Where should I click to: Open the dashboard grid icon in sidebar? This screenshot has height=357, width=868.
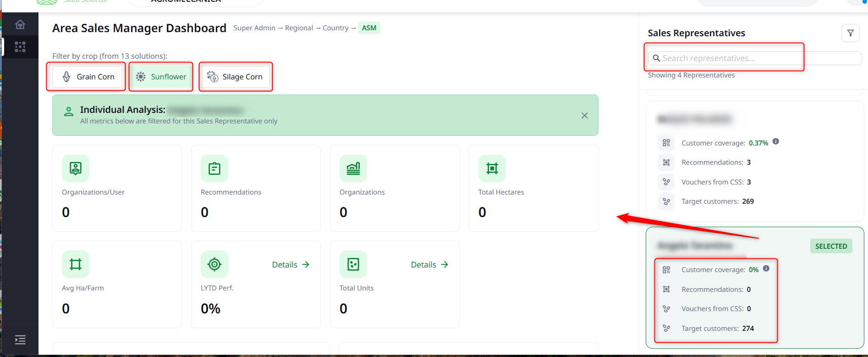pos(20,47)
